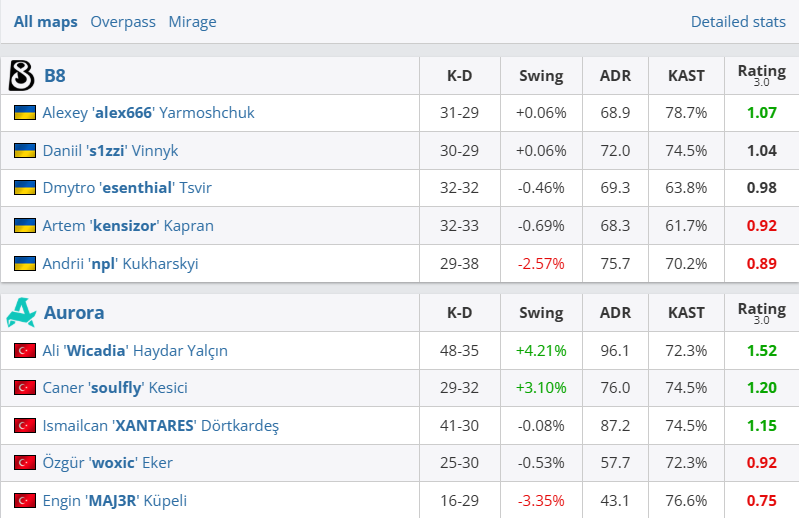The height and width of the screenshot is (518, 799).
Task: Click the Aurora team logo icon
Action: [21, 313]
